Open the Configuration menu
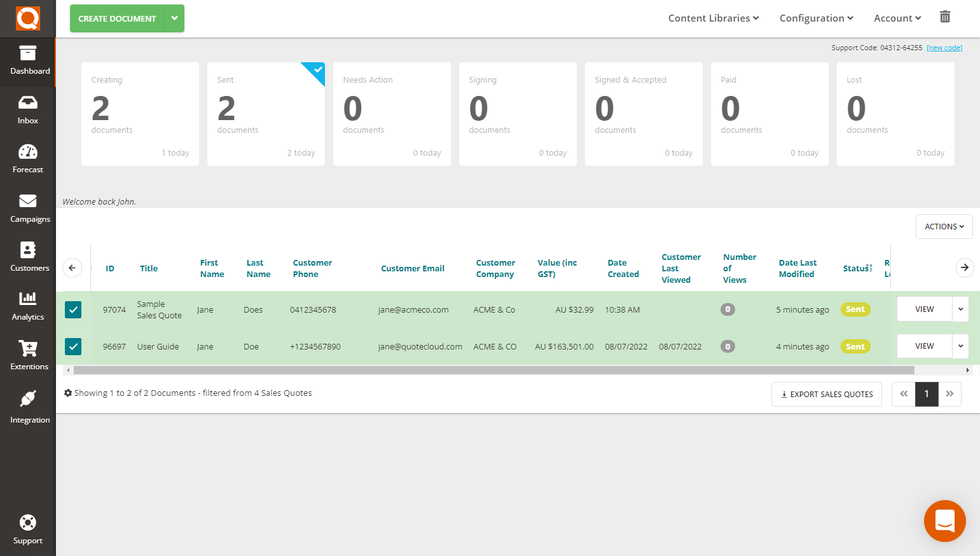Screen dimensions: 980x556 point(816,18)
